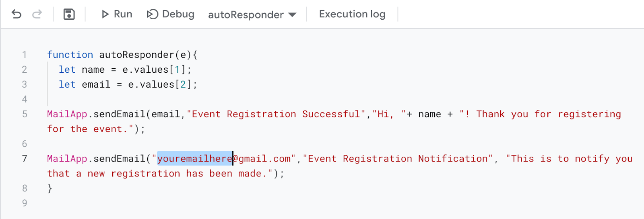Click the Undo arrow icon

click(17, 14)
